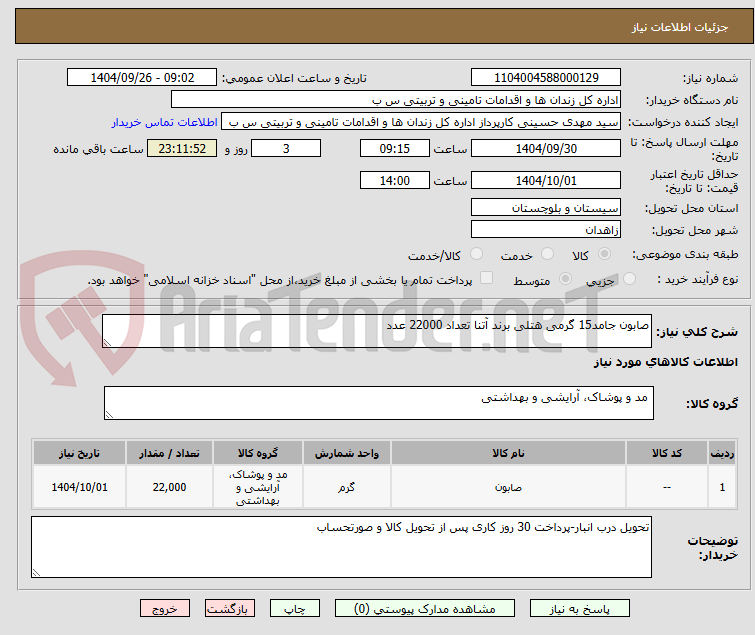
Task: Click the response deadline date 1404/09/30
Action: coord(546,148)
